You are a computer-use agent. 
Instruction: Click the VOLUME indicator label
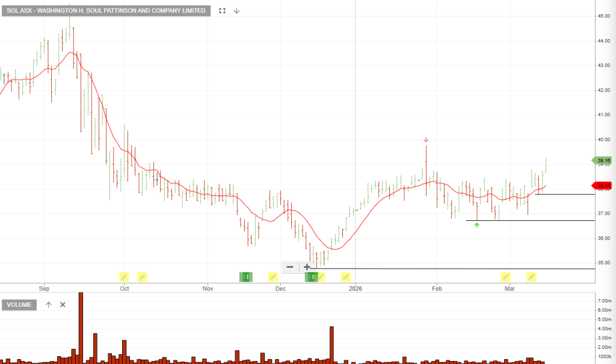(19, 305)
